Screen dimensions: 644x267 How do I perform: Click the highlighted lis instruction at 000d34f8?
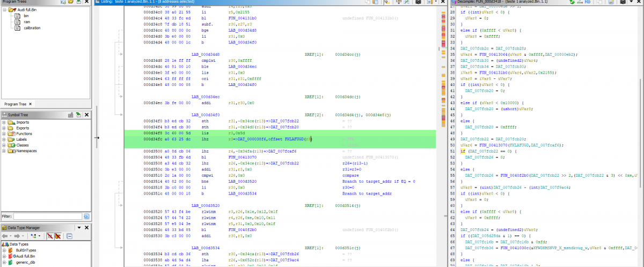(204, 133)
